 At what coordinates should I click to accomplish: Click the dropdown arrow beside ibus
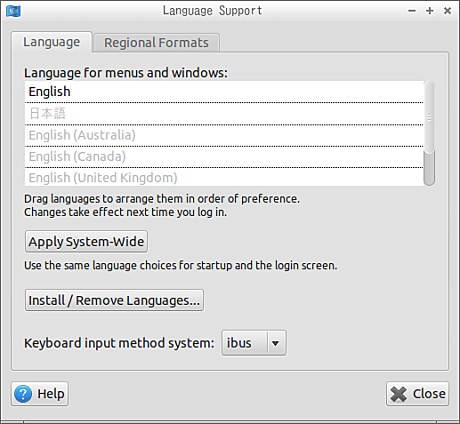[x=275, y=343]
